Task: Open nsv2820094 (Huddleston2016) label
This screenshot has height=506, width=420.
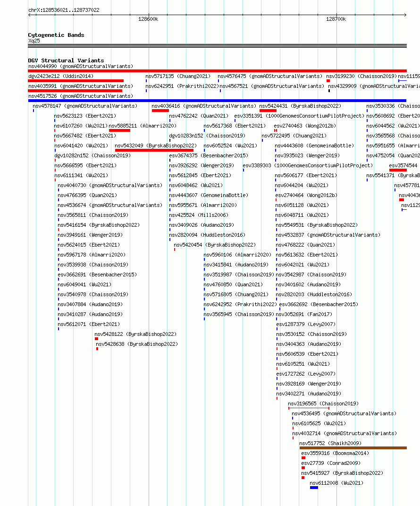Action: (x=207, y=235)
